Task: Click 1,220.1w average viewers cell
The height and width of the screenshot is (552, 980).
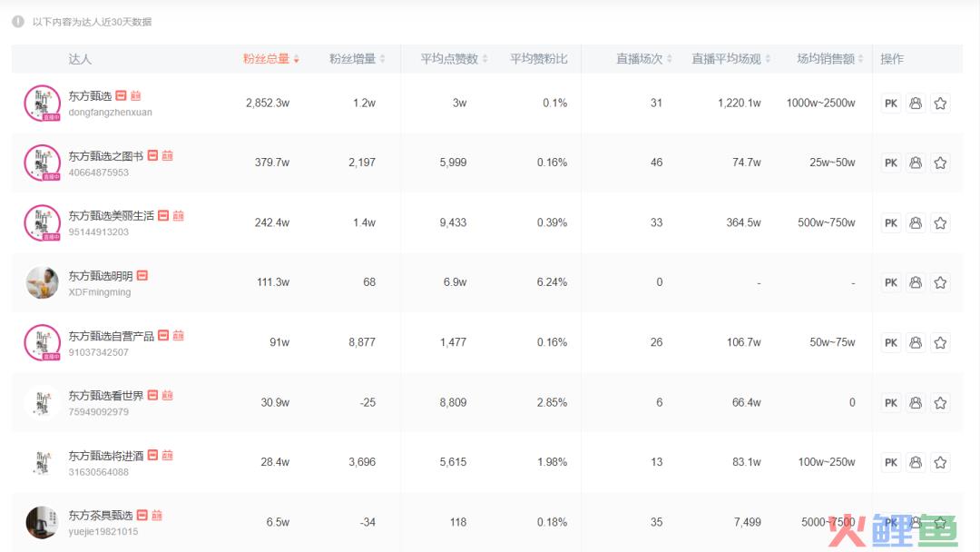Action: tap(740, 103)
